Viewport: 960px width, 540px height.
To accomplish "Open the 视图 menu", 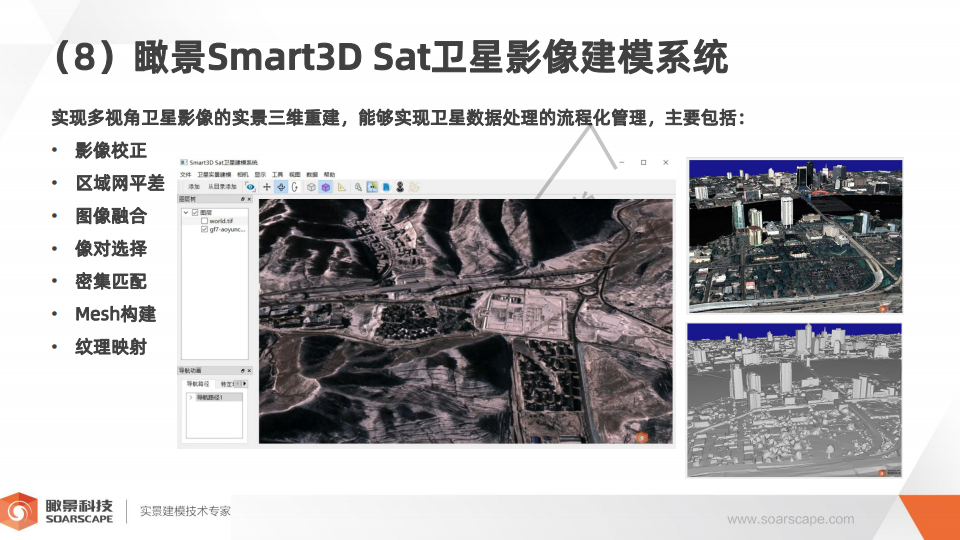I will coord(294,174).
